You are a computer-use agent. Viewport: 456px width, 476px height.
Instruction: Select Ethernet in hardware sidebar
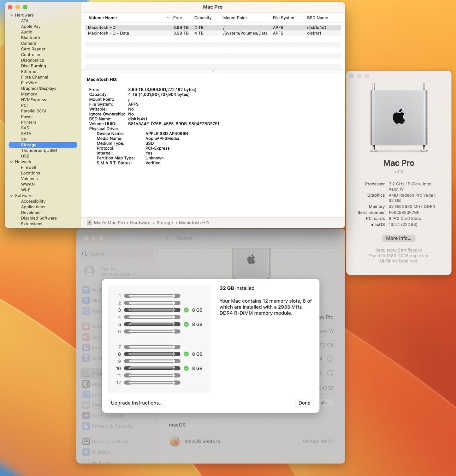point(29,72)
